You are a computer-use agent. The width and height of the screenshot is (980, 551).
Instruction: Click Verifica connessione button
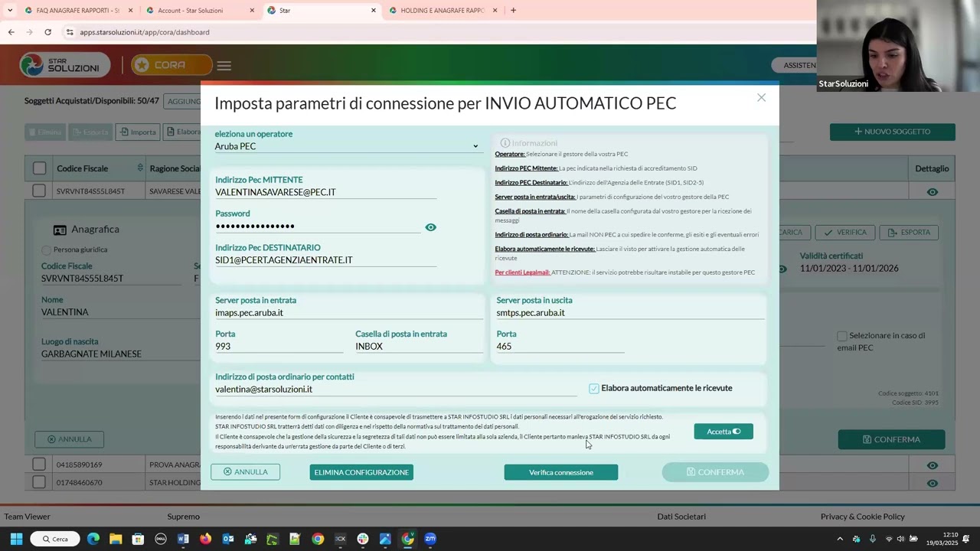(561, 472)
